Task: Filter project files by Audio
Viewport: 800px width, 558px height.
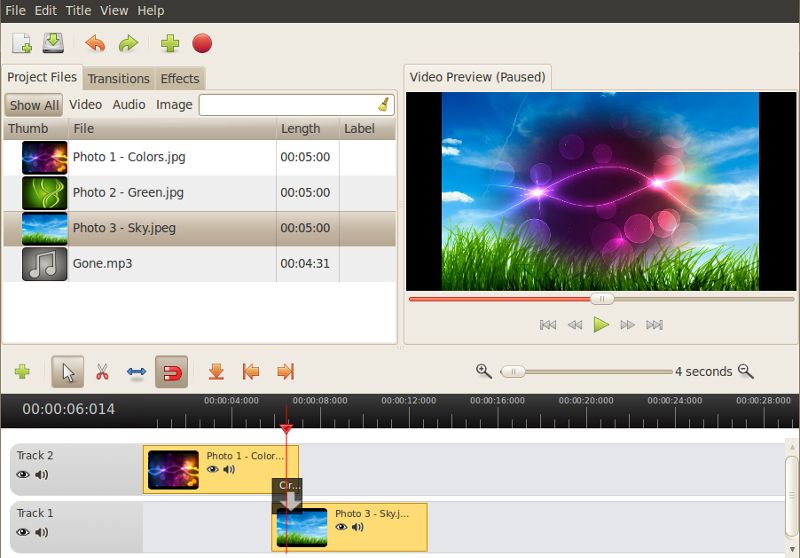Action: (129, 104)
